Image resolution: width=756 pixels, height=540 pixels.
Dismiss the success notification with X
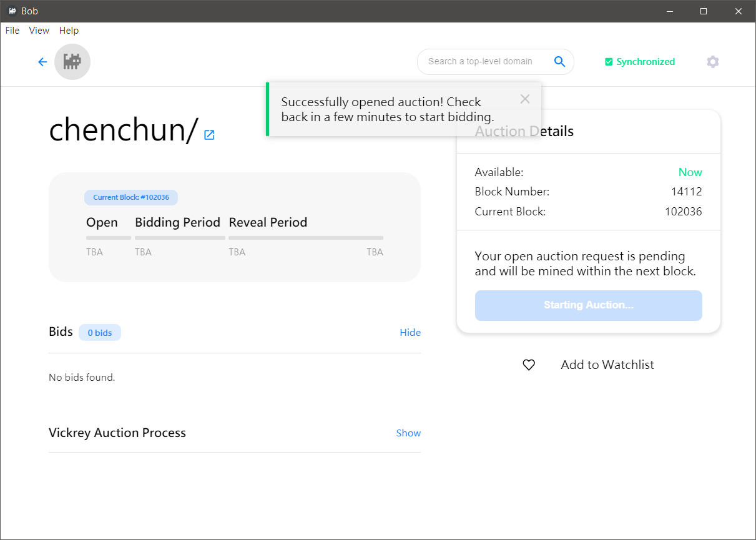click(x=525, y=99)
